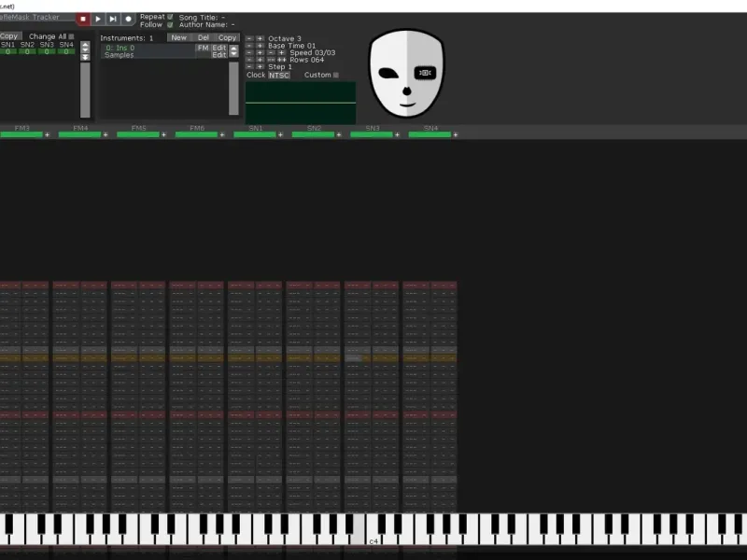Decrease Step value
The width and height of the screenshot is (747, 560).
(x=249, y=67)
